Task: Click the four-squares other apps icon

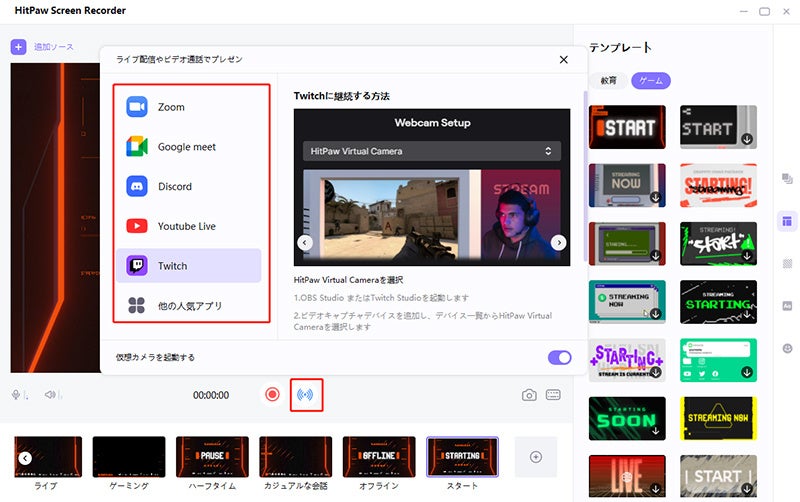Action: coord(137,306)
